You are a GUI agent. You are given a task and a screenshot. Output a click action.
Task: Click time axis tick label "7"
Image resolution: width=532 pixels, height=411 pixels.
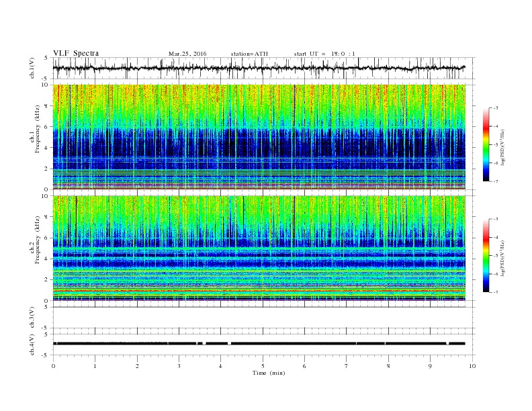click(347, 366)
